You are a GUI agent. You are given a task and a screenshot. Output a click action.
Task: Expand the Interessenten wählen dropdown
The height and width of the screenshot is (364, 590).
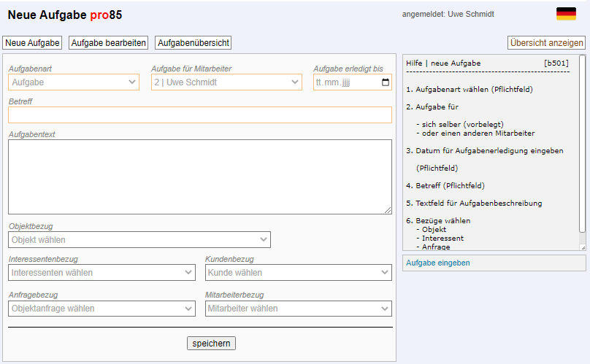(x=101, y=273)
